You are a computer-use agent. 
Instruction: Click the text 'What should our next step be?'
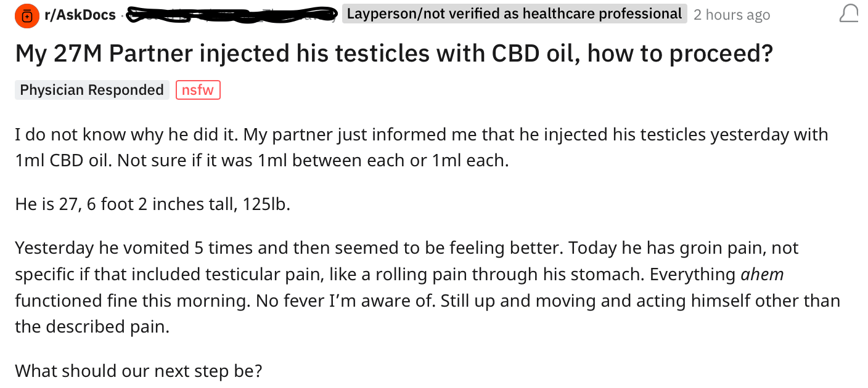[x=139, y=371]
